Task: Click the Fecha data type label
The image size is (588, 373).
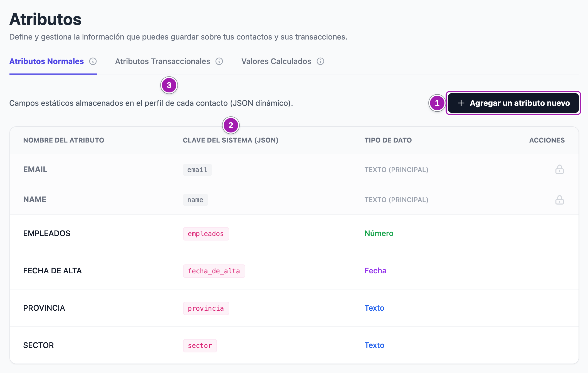Action: [x=375, y=271]
